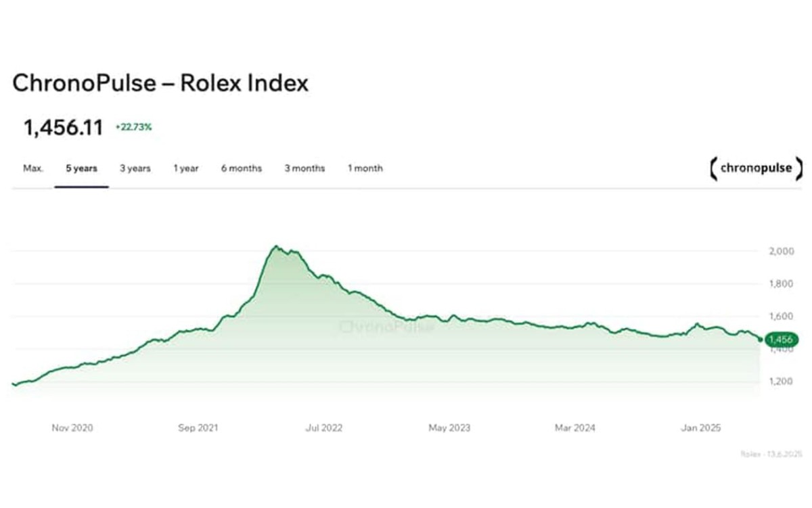
Task: Click the Rolex date footer text
Action: click(x=771, y=455)
